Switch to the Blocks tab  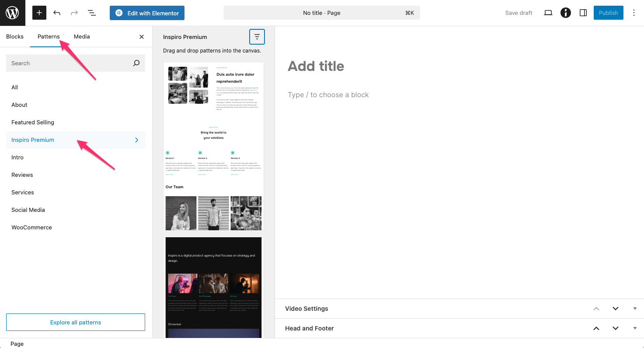(15, 37)
